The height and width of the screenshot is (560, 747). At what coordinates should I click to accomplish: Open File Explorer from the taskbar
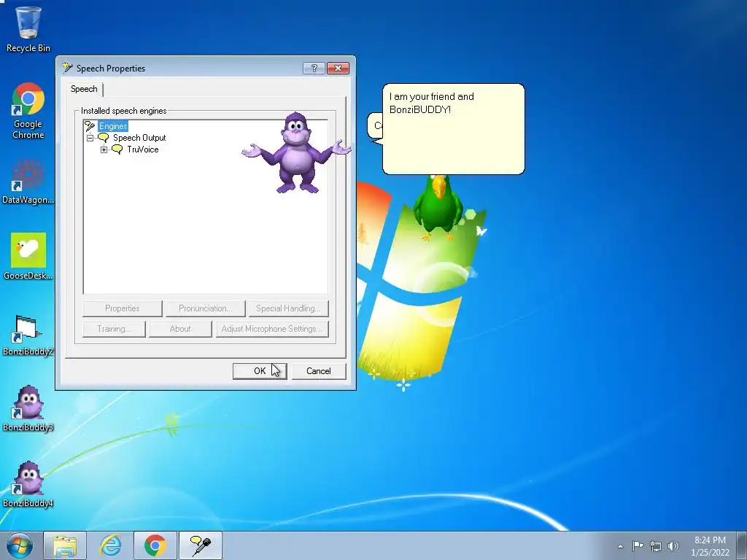pos(65,545)
